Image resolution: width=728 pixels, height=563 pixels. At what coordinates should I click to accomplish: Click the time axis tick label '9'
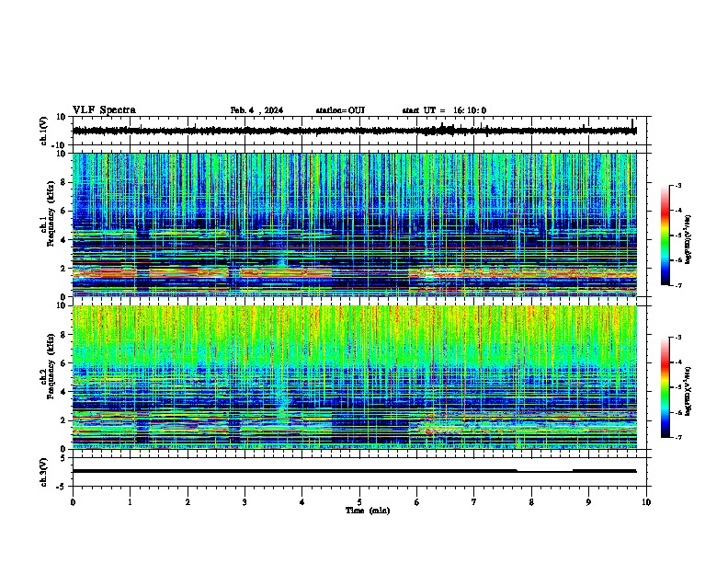click(x=588, y=502)
